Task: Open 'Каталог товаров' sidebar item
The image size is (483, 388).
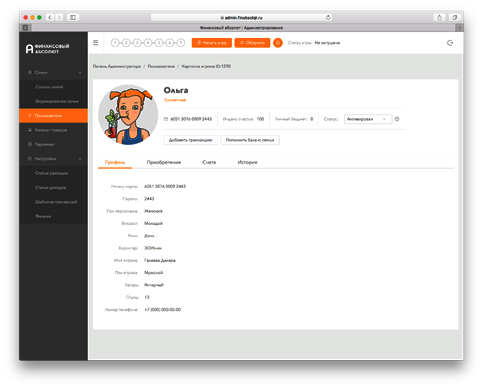Action: click(53, 130)
